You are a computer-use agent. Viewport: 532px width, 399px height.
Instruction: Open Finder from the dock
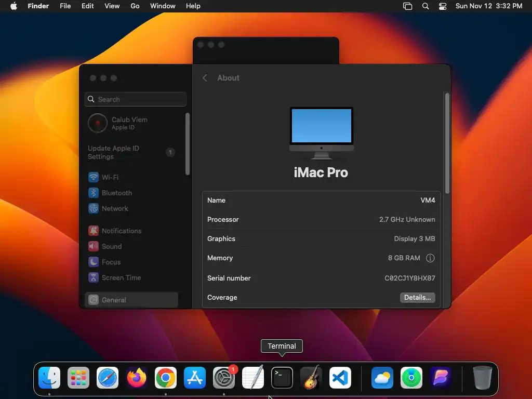[49, 378]
